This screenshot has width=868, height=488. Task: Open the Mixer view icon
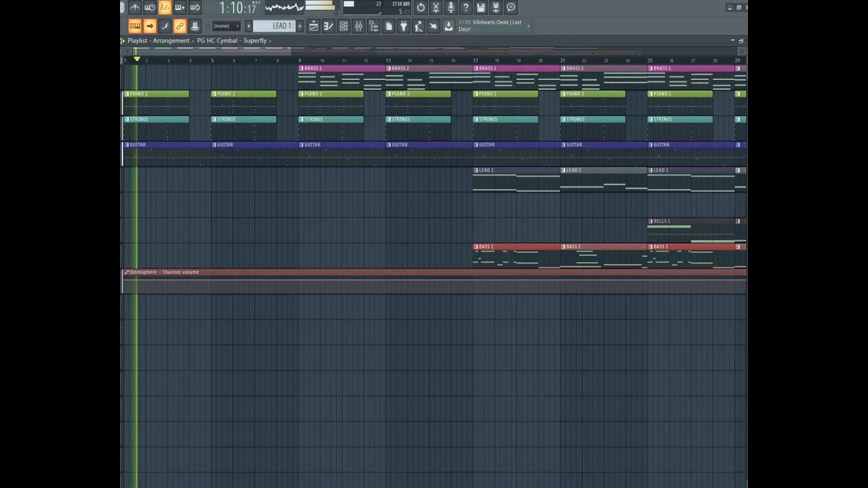pyautogui.click(x=359, y=26)
